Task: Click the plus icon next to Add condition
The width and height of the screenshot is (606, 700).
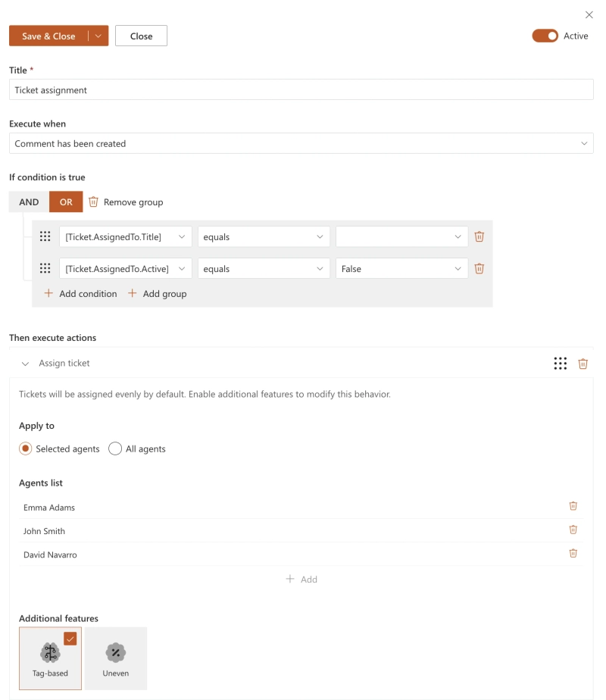Action: click(48, 293)
